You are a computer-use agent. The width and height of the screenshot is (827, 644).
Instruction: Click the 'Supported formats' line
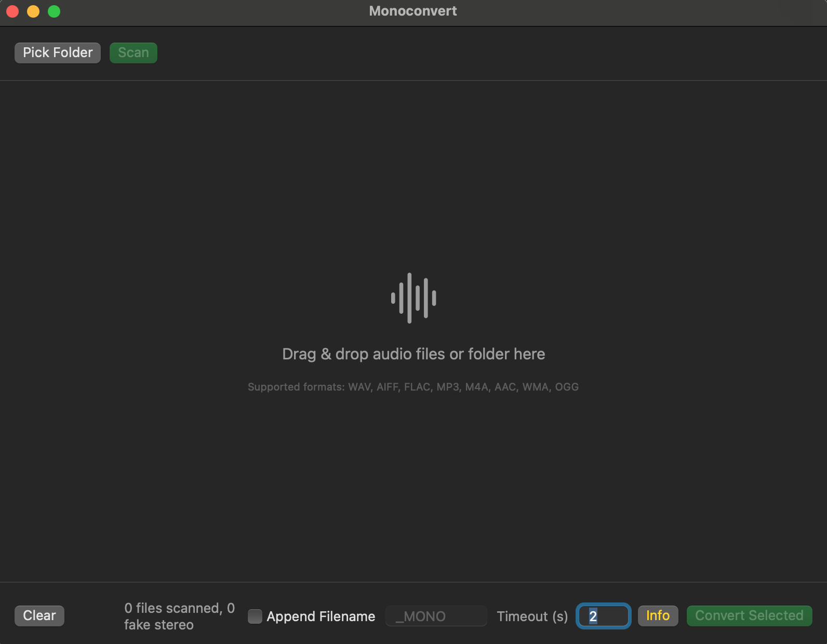(x=413, y=387)
